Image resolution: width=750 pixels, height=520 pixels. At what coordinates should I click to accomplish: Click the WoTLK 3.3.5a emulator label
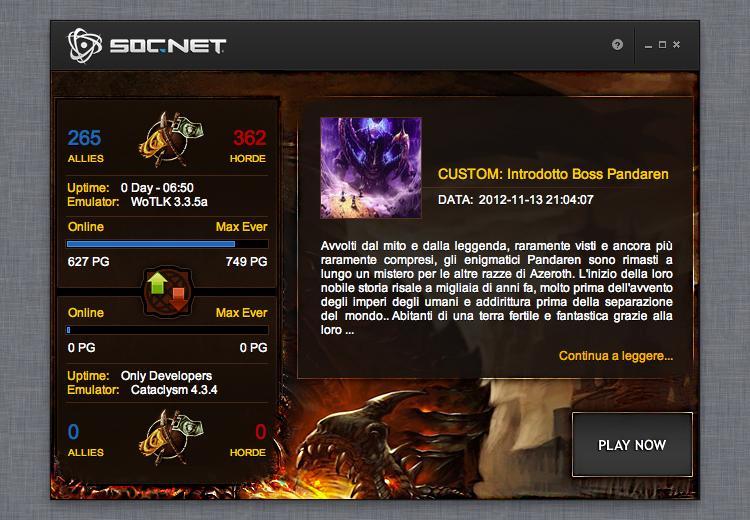click(169, 202)
